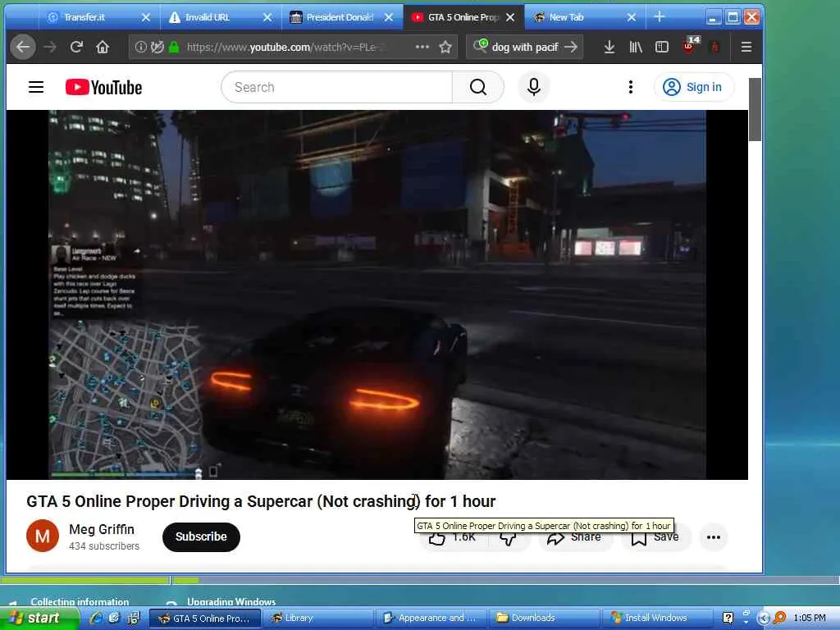Switch to the New Tab tab
Viewport: 840px width, 630px height.
[584, 17]
